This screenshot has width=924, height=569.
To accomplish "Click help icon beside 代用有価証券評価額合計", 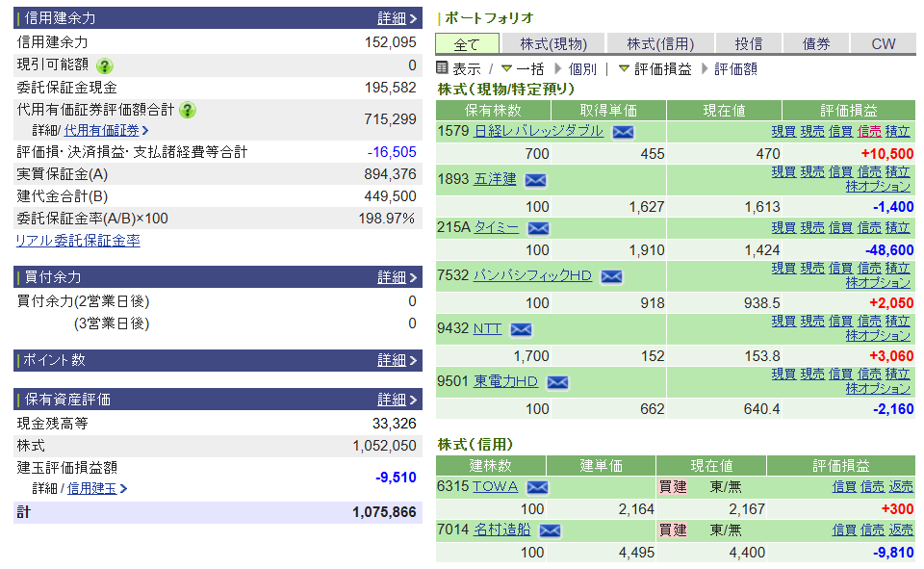I will pos(188,110).
